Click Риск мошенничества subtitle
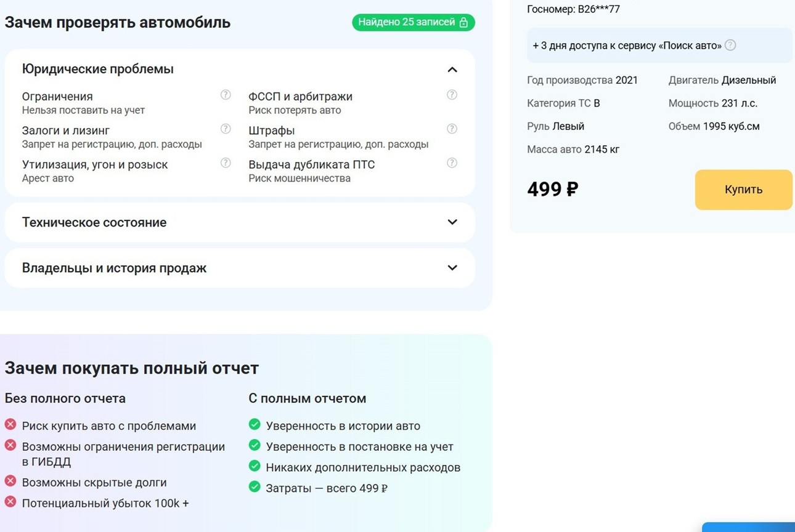 [x=300, y=178]
